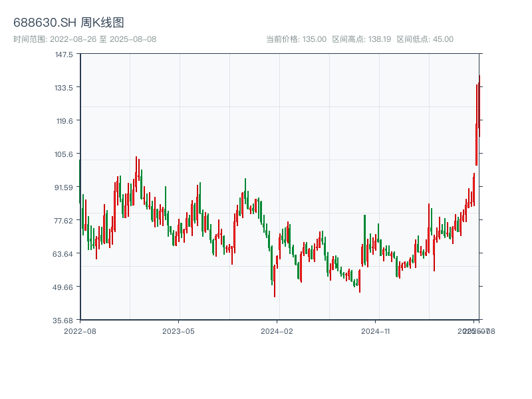
Task: Click the 区间高点: 138.19 value
Action: (362, 39)
